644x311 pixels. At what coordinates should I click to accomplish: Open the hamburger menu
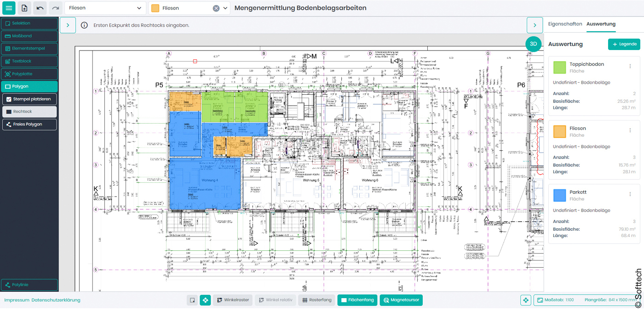pos(9,8)
